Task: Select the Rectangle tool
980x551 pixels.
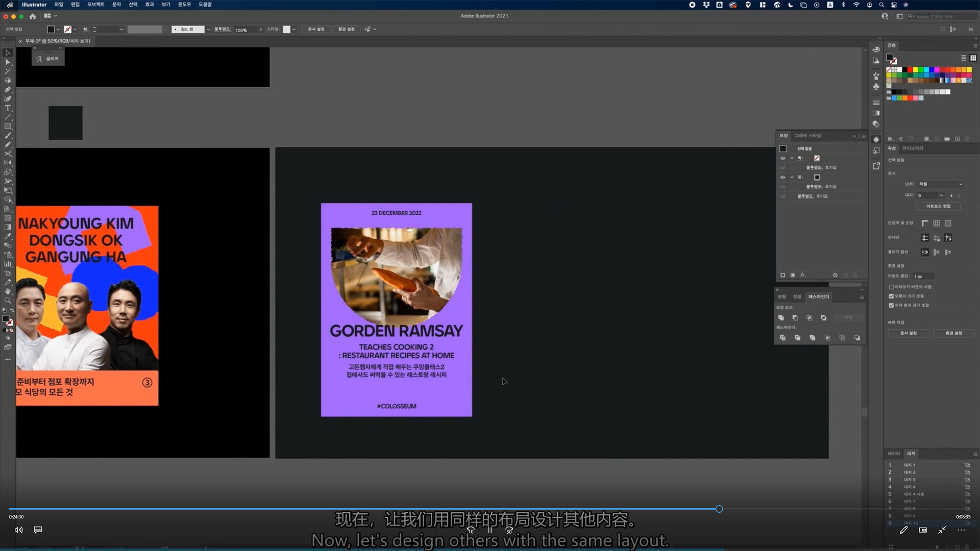Action: [x=8, y=126]
